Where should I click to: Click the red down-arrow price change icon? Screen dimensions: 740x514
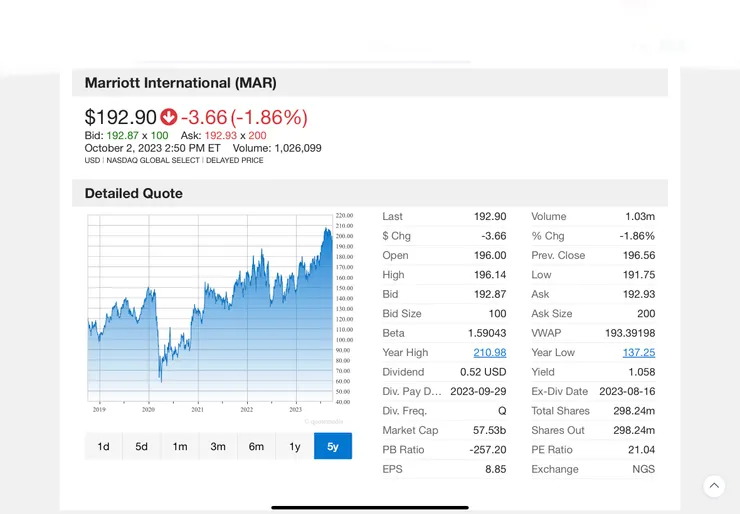(x=168, y=117)
